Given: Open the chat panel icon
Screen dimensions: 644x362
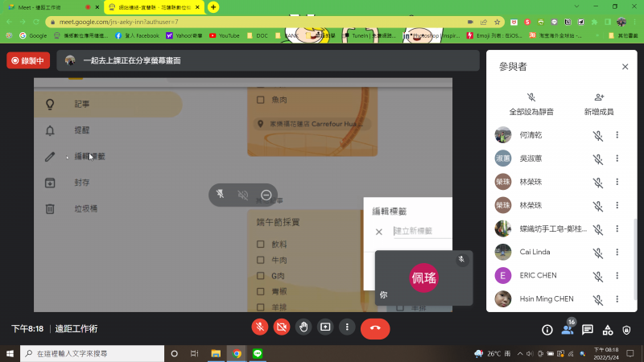Looking at the screenshot, I should [x=588, y=330].
